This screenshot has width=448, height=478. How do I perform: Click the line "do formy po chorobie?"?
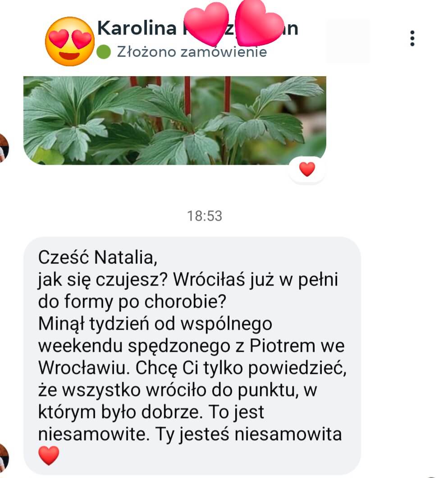coord(132,302)
